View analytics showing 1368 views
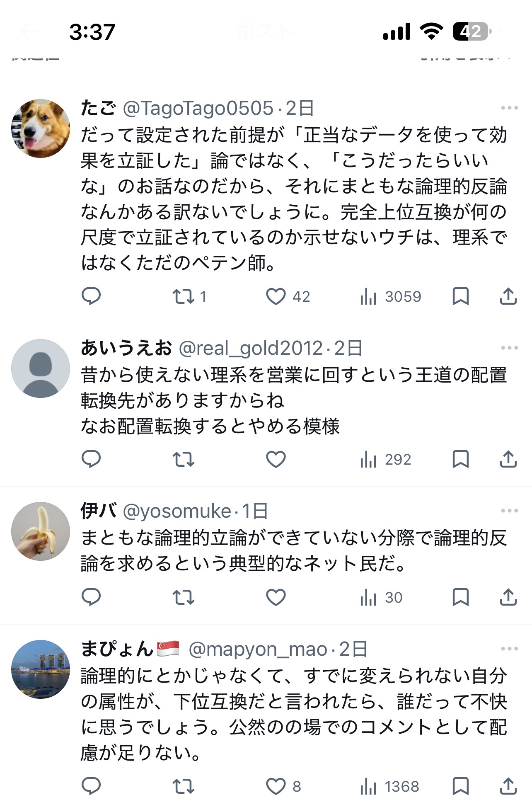Viewport: 532px width, 807px height. coord(390,786)
